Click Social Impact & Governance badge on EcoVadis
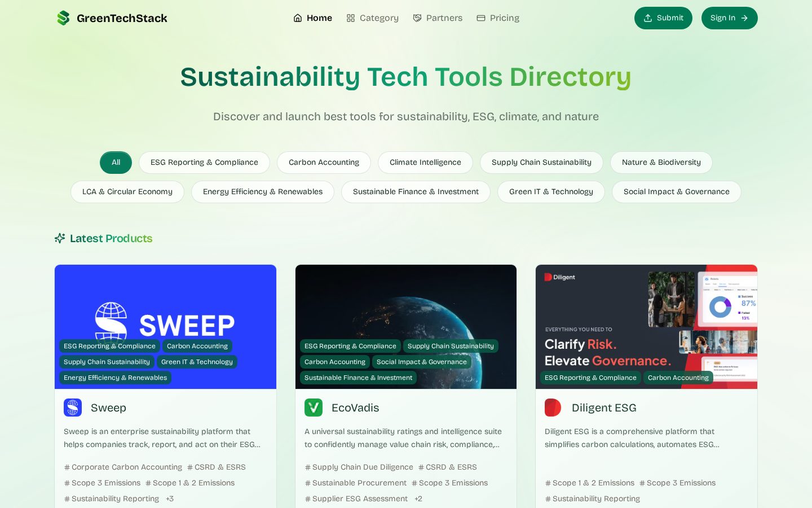The height and width of the screenshot is (508, 812). [x=422, y=362]
